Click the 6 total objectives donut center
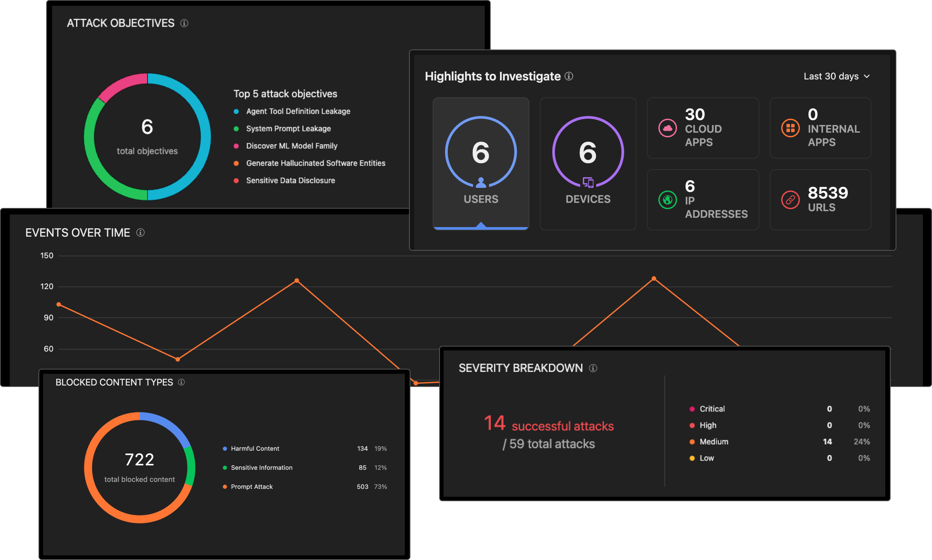 pyautogui.click(x=147, y=137)
